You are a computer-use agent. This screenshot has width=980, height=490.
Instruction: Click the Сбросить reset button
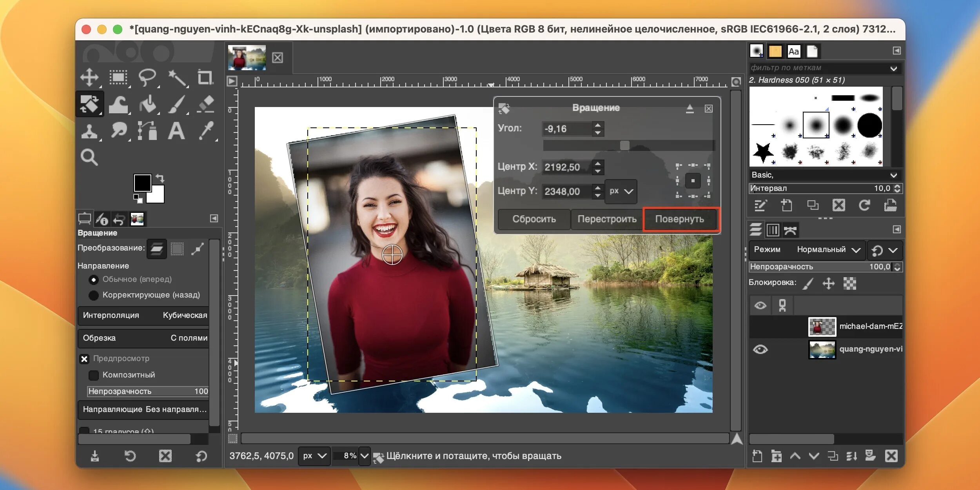(534, 219)
